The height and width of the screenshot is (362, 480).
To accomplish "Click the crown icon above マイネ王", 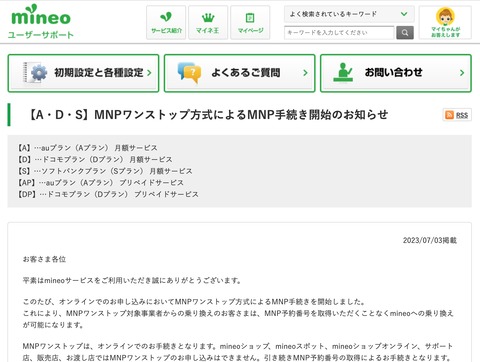I will [x=208, y=17].
